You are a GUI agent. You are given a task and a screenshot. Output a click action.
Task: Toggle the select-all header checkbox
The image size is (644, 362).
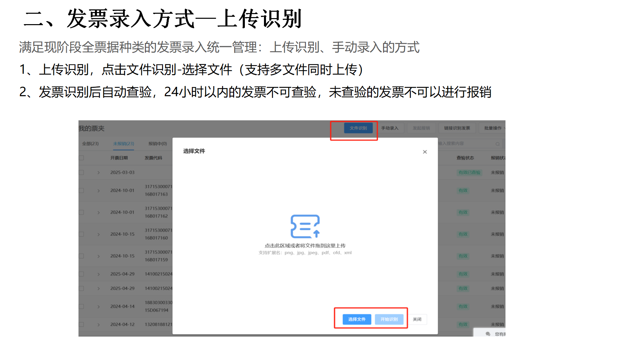(x=82, y=158)
